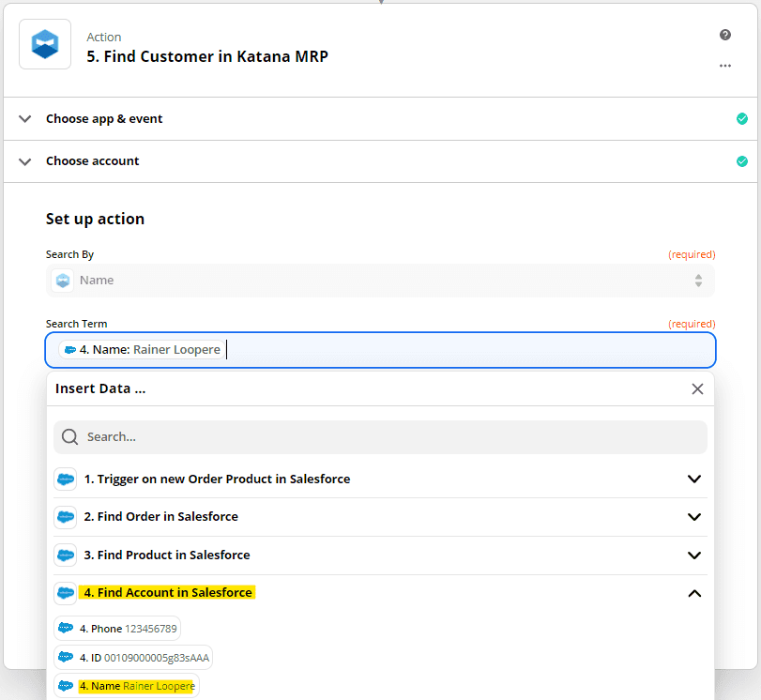Open the Search By Name dropdown
The width and height of the screenshot is (761, 700).
tap(380, 281)
